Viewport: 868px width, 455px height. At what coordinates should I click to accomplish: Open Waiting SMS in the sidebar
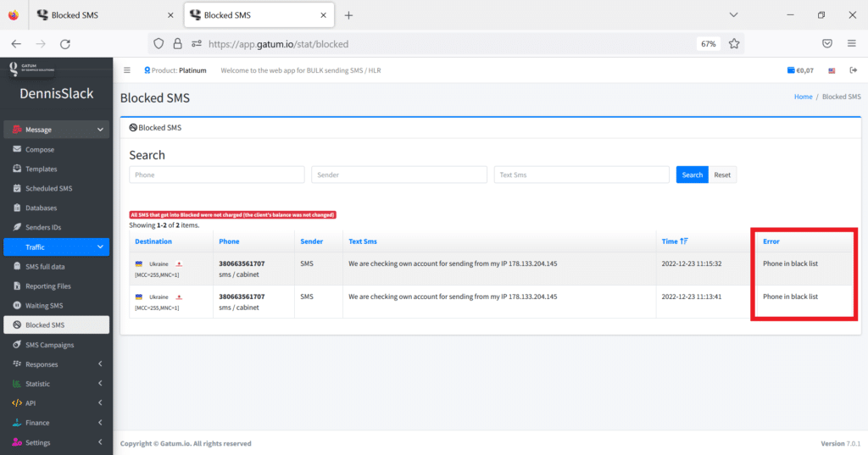coord(44,306)
